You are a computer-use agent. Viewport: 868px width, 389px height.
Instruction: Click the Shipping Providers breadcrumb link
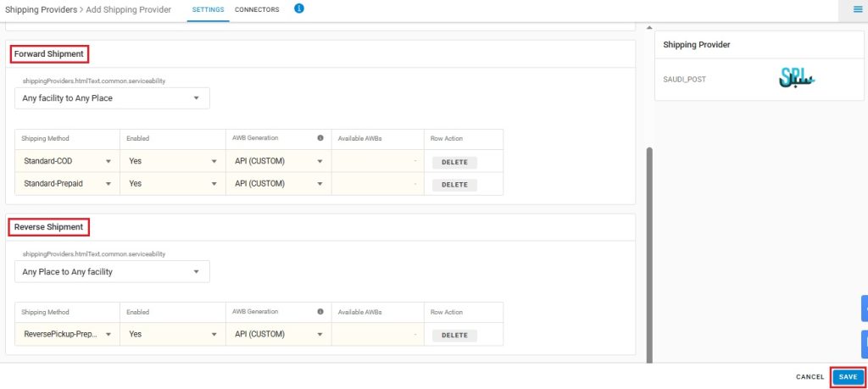coord(41,9)
